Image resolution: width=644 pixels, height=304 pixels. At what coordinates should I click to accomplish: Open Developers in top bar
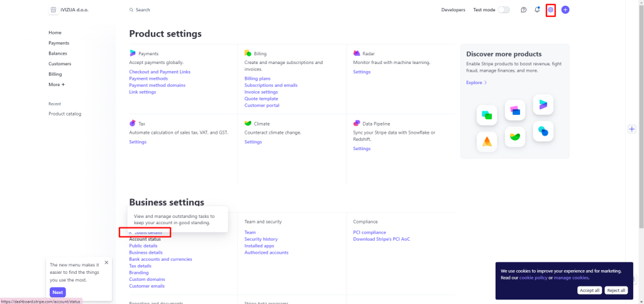pyautogui.click(x=453, y=10)
